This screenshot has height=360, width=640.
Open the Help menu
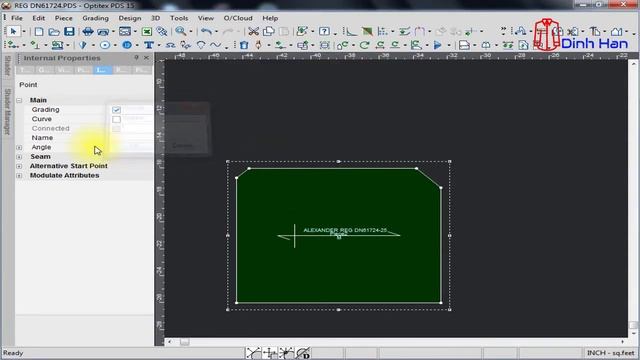[270, 18]
